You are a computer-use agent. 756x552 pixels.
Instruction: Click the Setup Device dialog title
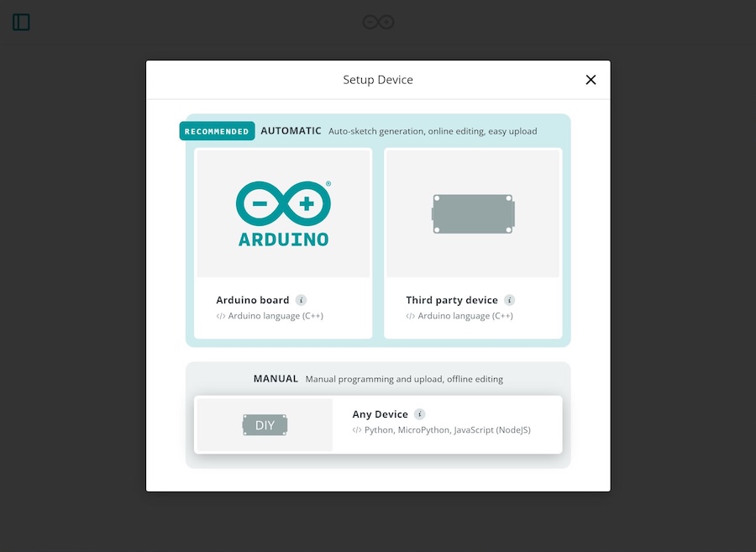(378, 80)
